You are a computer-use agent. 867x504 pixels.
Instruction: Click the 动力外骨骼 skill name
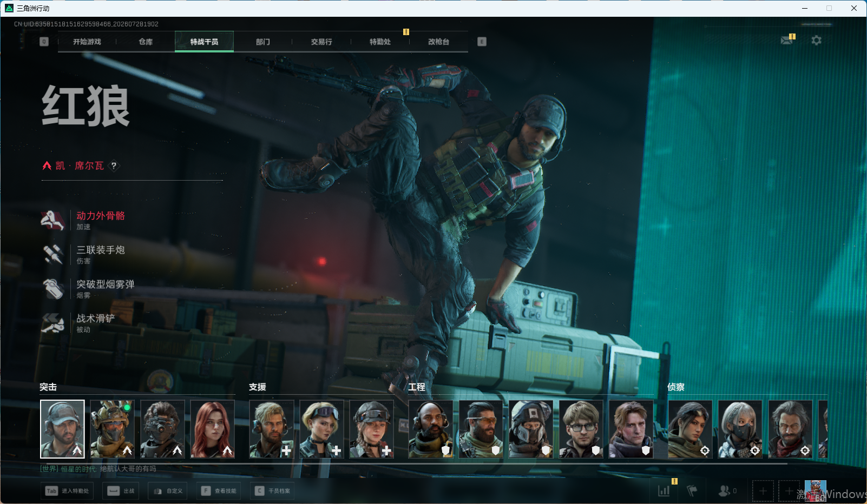(x=101, y=216)
